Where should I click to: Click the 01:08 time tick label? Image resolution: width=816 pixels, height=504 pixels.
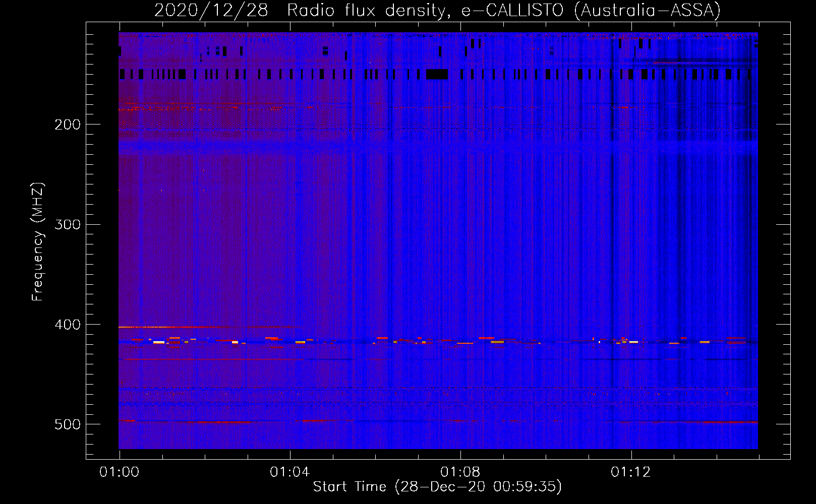(x=460, y=472)
